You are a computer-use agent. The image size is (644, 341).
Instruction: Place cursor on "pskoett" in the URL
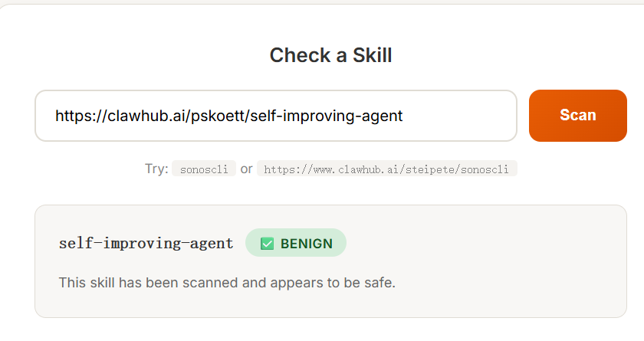coord(221,116)
